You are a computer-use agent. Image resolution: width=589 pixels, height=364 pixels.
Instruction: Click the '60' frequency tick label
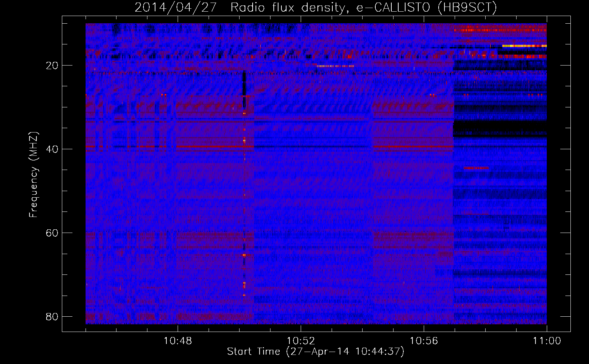coord(52,233)
